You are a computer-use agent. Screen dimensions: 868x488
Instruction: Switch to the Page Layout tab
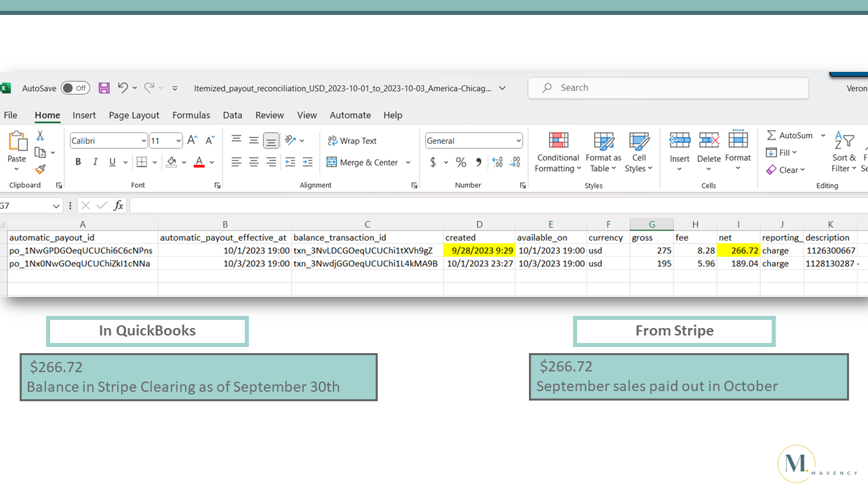134,115
